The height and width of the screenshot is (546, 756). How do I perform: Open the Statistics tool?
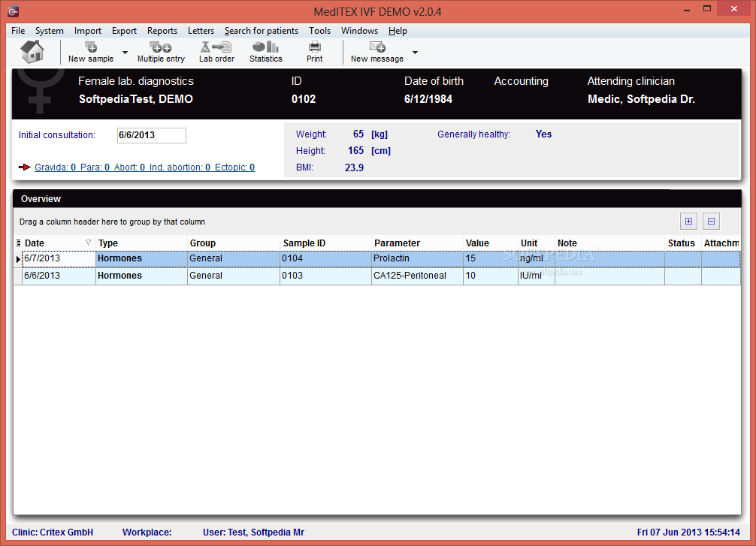pos(266,52)
